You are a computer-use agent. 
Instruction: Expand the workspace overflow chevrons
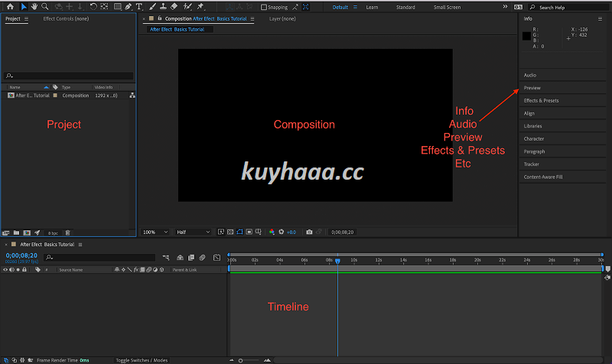[x=505, y=7]
